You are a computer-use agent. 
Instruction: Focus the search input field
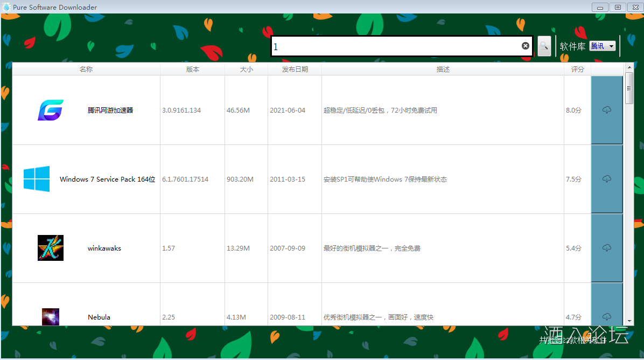tap(398, 46)
